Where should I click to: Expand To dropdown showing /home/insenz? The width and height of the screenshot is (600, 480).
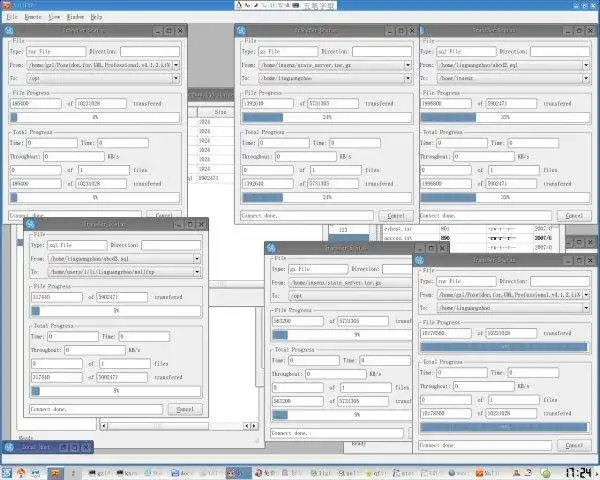(586, 78)
